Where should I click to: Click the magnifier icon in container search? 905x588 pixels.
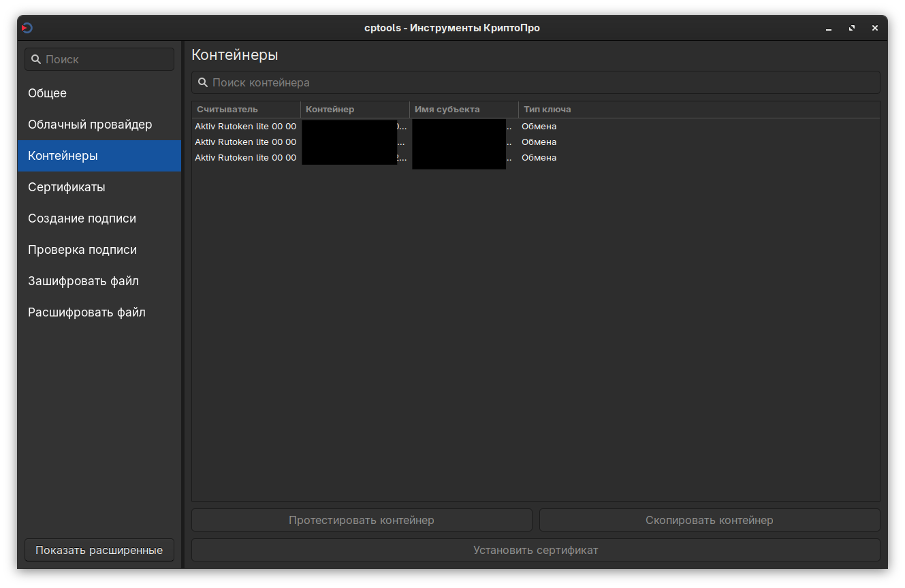pyautogui.click(x=203, y=82)
